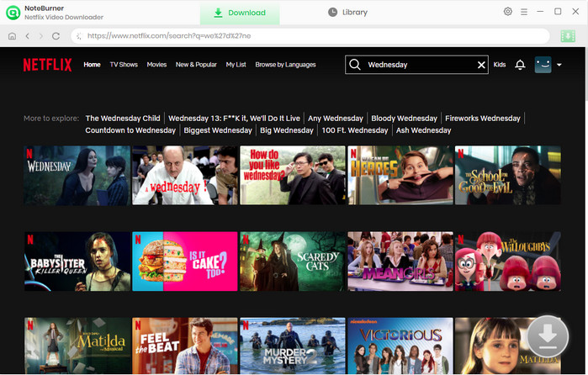Open Movies menu item
The image size is (588, 375).
point(156,65)
